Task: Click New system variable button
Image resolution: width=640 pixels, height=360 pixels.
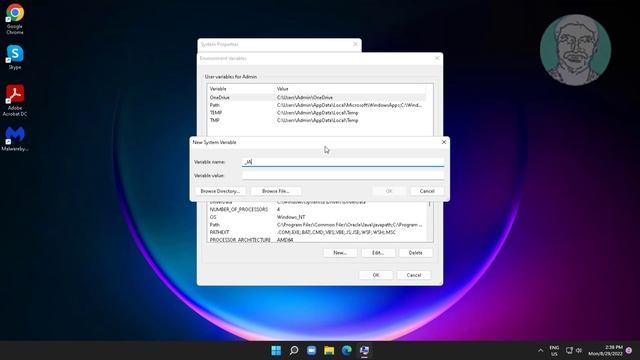Action: pyautogui.click(x=340, y=253)
